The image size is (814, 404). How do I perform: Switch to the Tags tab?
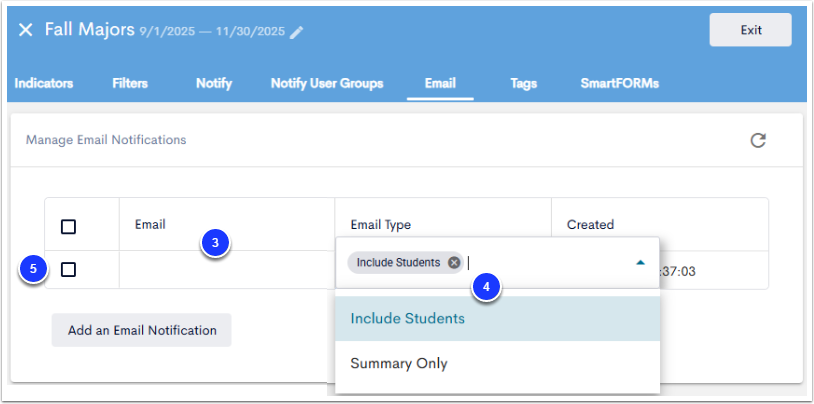(523, 83)
